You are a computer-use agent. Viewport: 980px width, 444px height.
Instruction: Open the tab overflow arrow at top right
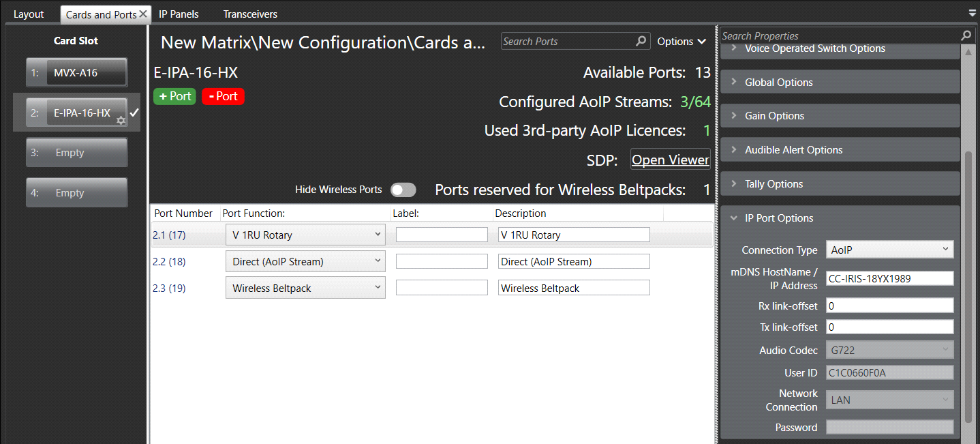pyautogui.click(x=972, y=13)
